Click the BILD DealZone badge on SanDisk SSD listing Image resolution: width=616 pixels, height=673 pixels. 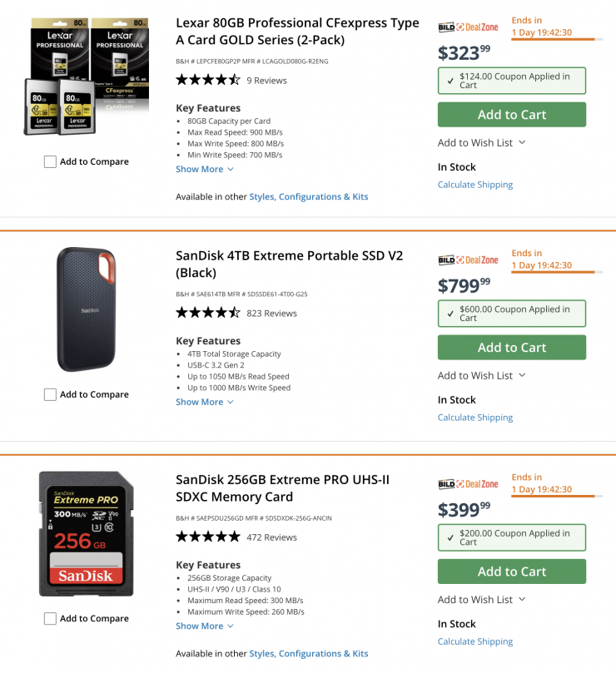point(468,260)
